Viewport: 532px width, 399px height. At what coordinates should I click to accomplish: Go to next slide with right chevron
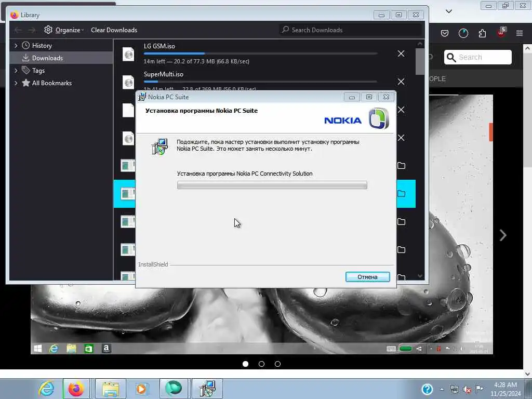coord(503,235)
